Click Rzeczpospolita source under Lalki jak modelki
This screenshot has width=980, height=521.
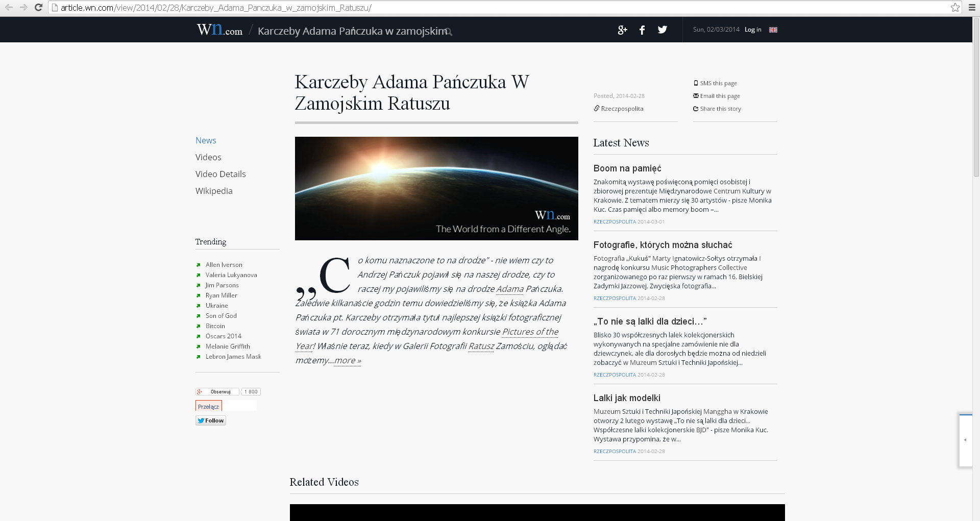coord(615,451)
